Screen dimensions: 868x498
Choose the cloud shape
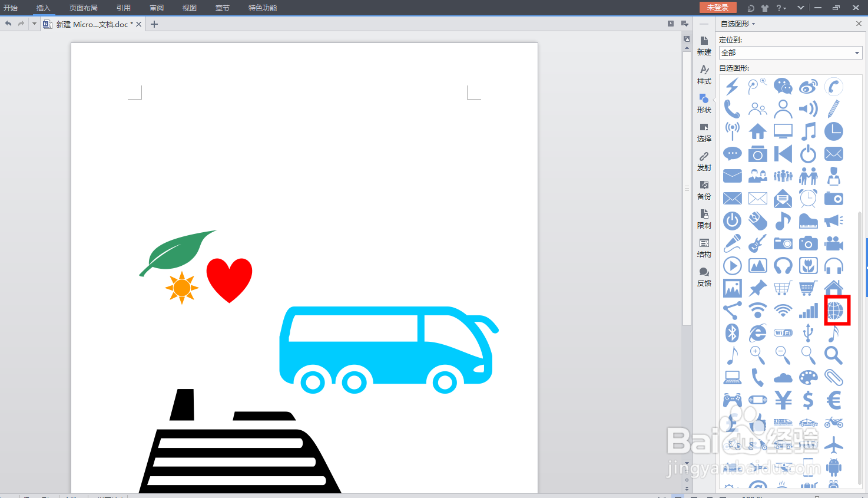pyautogui.click(x=783, y=378)
